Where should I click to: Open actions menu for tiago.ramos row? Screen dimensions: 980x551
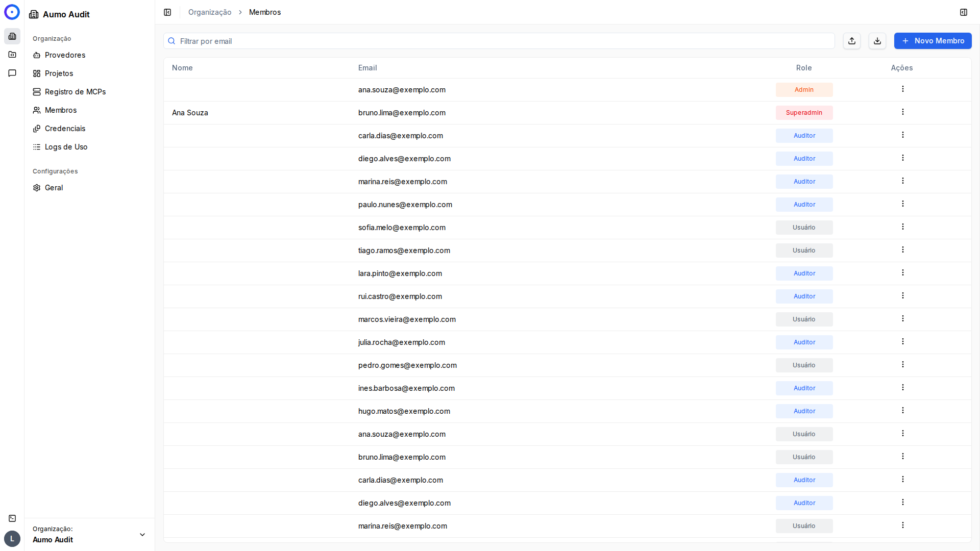902,250
